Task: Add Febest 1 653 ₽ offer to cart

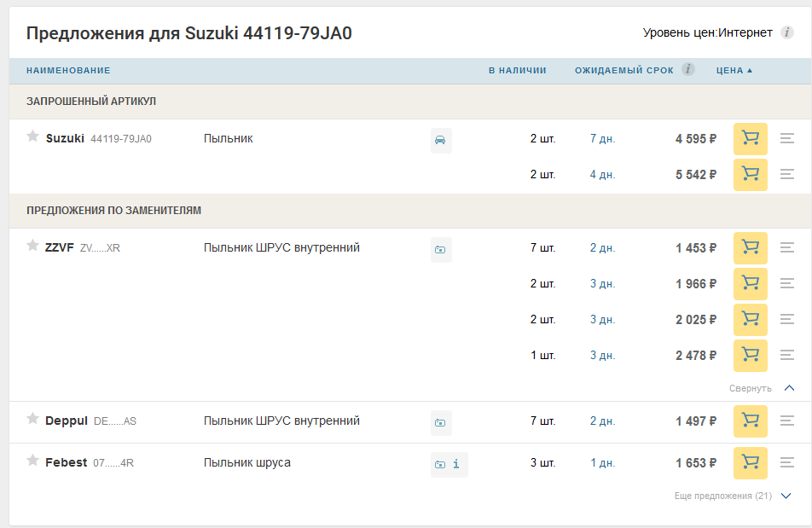Action: click(x=750, y=463)
